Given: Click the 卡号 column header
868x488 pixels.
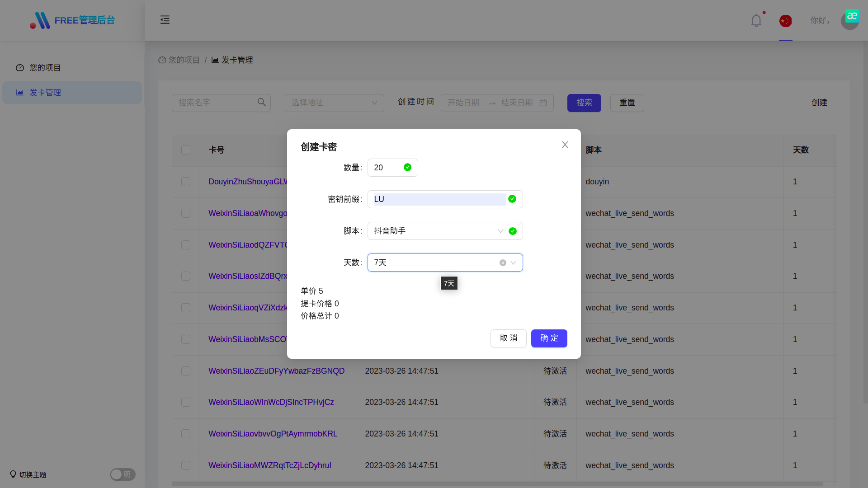Looking at the screenshot, I should (x=217, y=150).
